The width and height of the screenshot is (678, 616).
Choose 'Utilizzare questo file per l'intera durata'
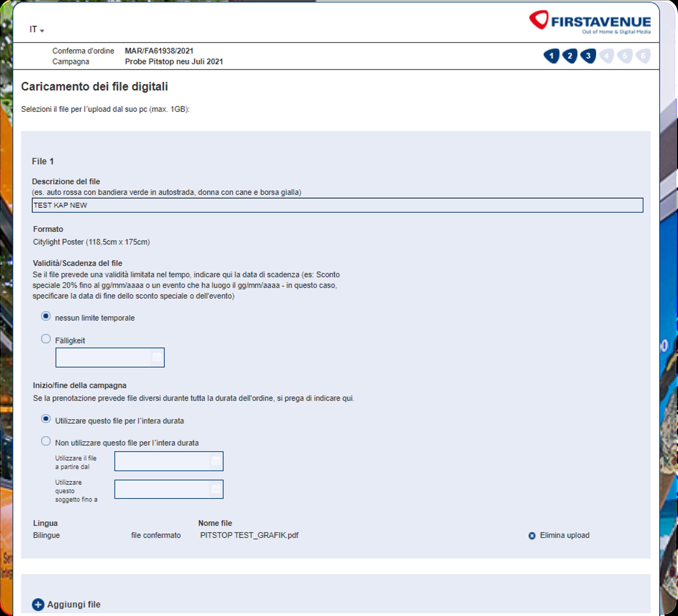coord(46,419)
